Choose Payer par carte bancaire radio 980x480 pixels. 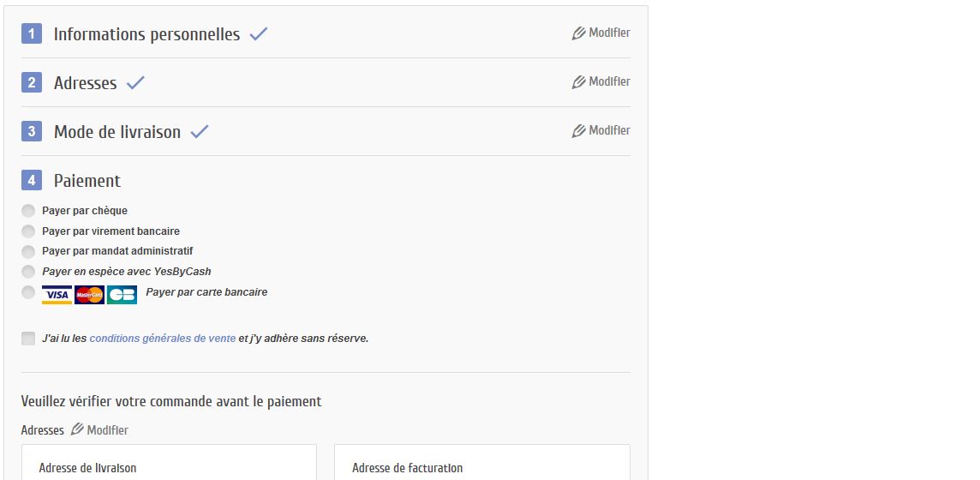coord(28,292)
